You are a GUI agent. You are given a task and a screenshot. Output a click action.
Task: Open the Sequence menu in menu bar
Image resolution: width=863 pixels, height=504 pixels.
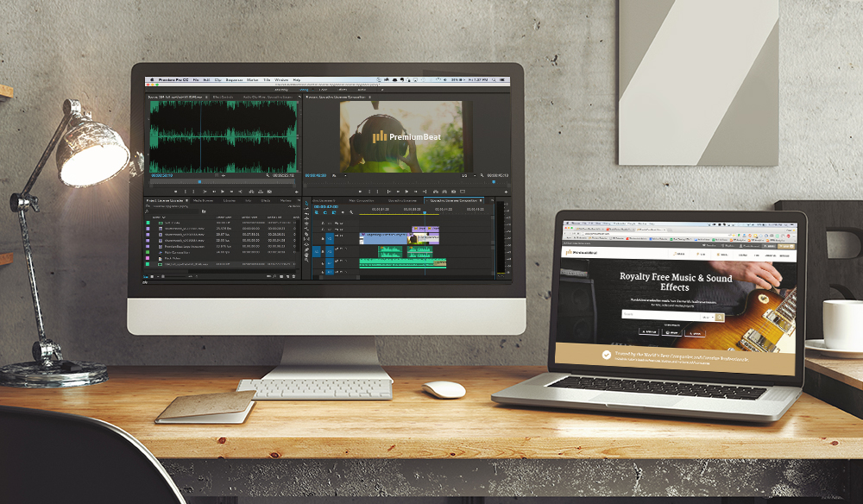pos(236,79)
